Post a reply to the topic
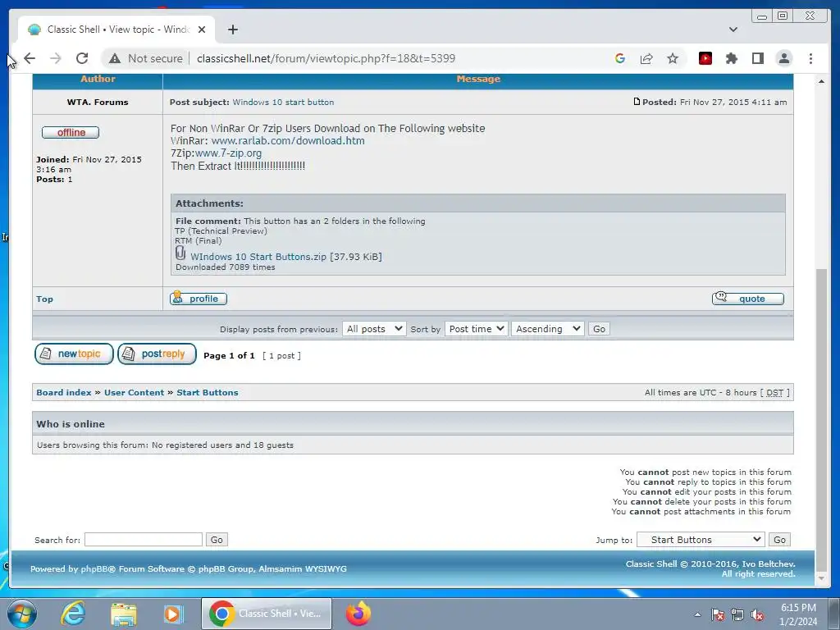This screenshot has height=630, width=840. (157, 354)
